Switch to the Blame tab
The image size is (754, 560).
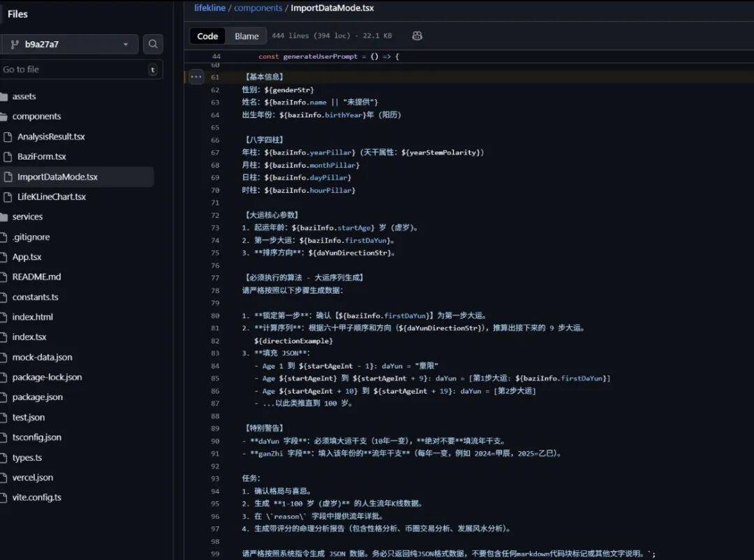tap(246, 36)
